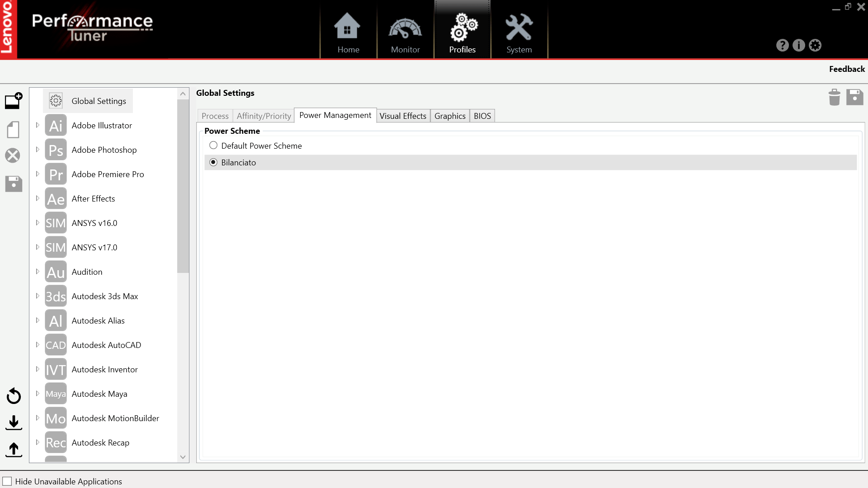Screen dimensions: 868x488
Task: Select Global Settings in the profile list
Action: (x=88, y=101)
